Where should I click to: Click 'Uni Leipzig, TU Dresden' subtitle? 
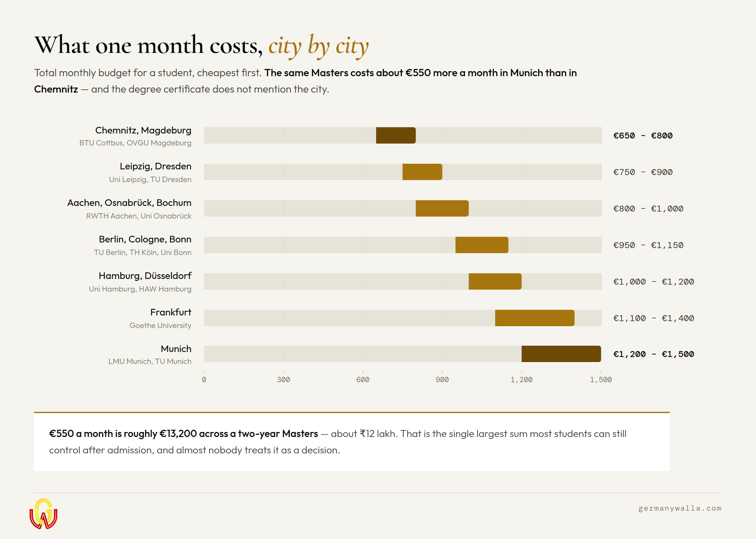[150, 179]
